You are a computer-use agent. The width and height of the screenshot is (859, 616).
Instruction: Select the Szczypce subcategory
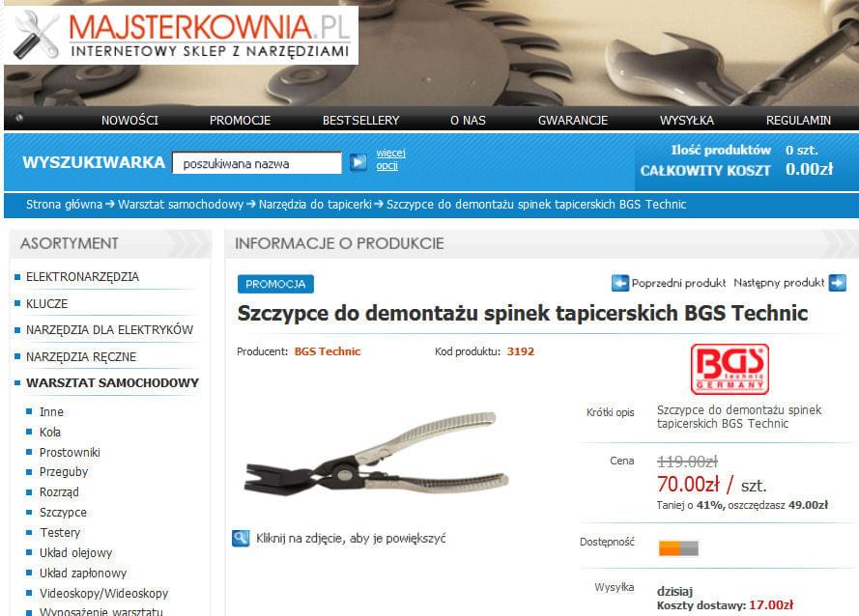tap(63, 513)
